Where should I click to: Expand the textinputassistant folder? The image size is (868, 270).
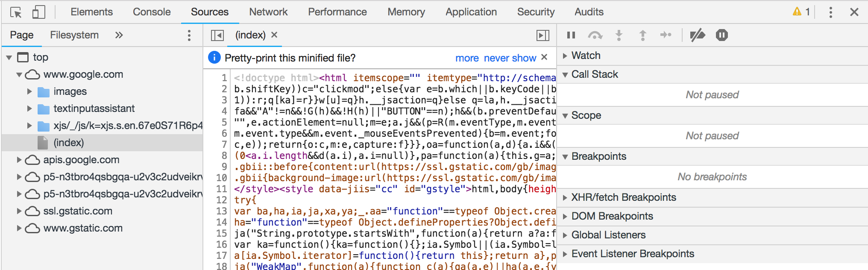[29, 109]
